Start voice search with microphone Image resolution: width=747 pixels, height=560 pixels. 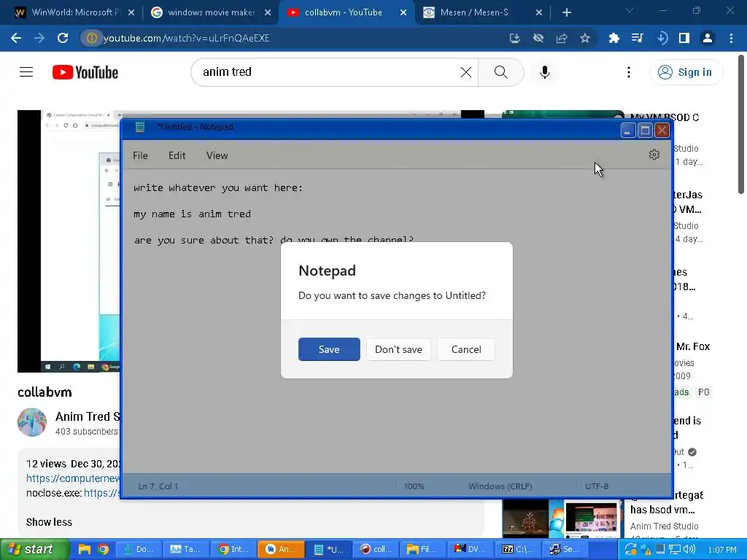pos(544,72)
